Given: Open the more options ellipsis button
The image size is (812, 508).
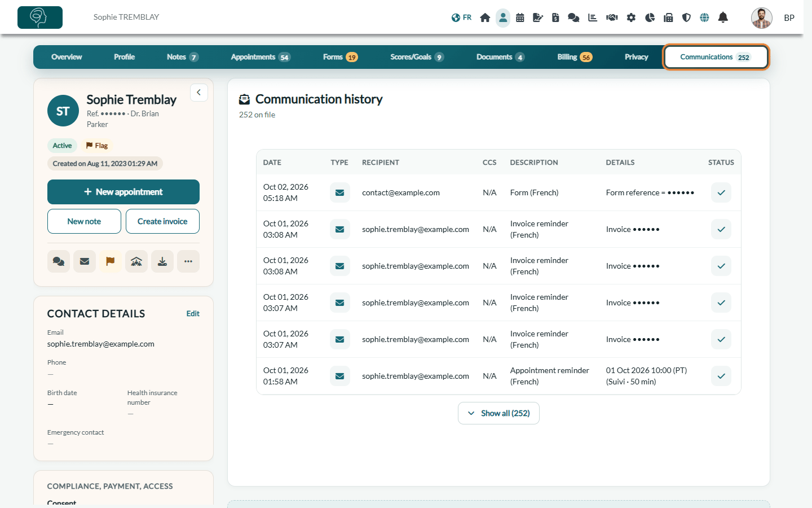Looking at the screenshot, I should [x=188, y=261].
